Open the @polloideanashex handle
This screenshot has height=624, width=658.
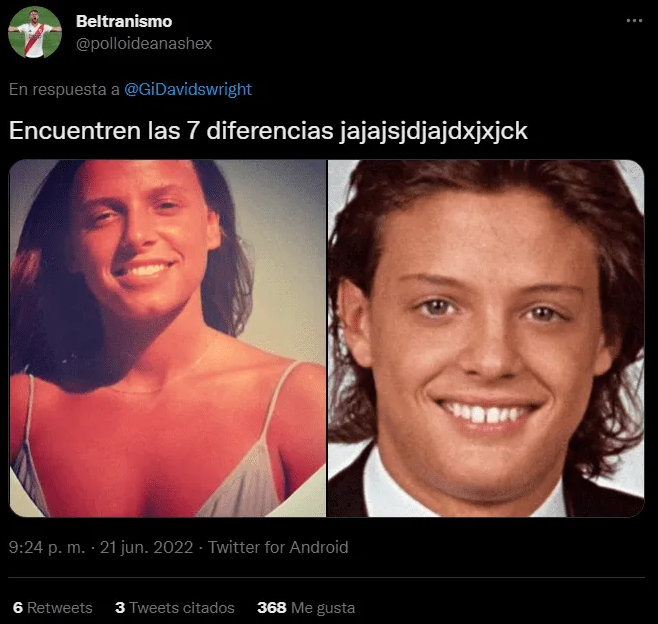144,44
